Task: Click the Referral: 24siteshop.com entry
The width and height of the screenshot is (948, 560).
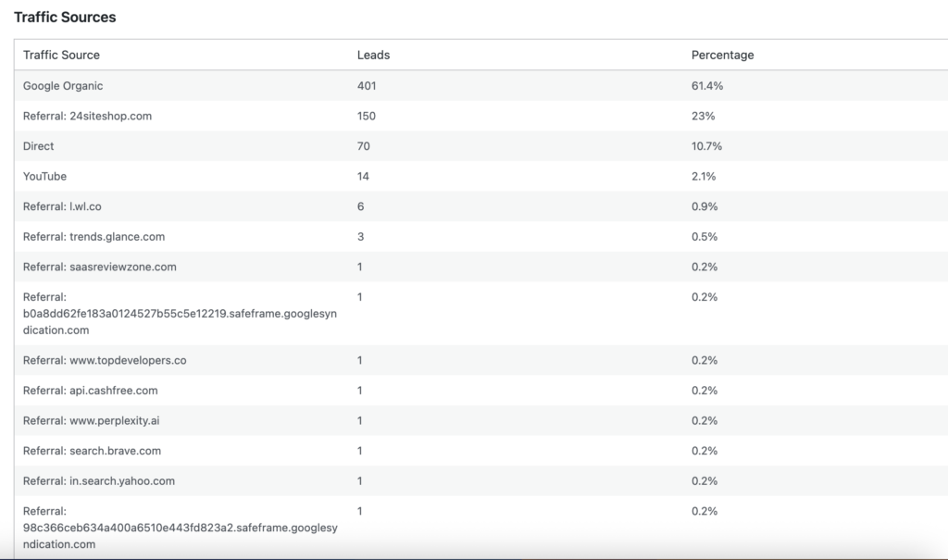Action: (87, 117)
